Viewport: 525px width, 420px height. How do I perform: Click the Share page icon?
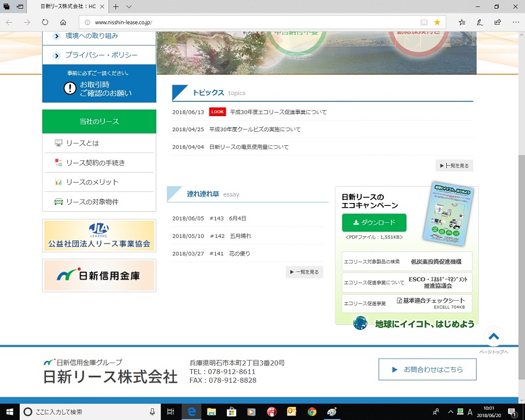[498, 22]
